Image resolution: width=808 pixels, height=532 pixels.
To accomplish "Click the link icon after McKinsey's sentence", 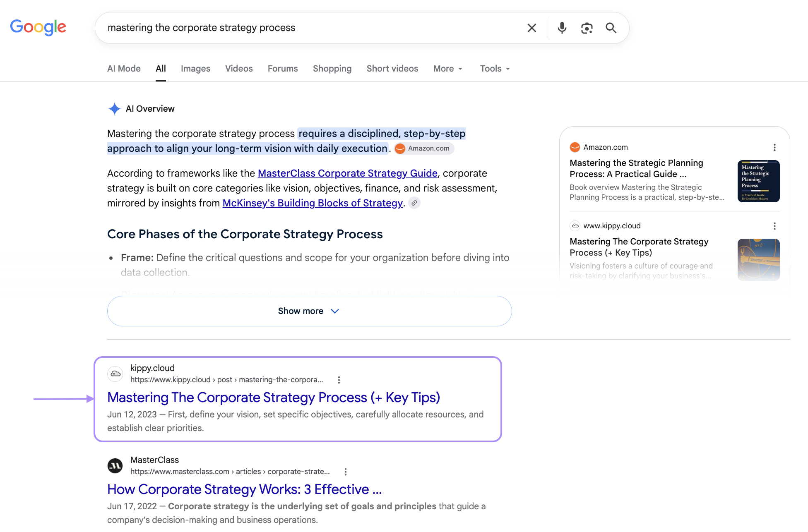I will tap(414, 203).
